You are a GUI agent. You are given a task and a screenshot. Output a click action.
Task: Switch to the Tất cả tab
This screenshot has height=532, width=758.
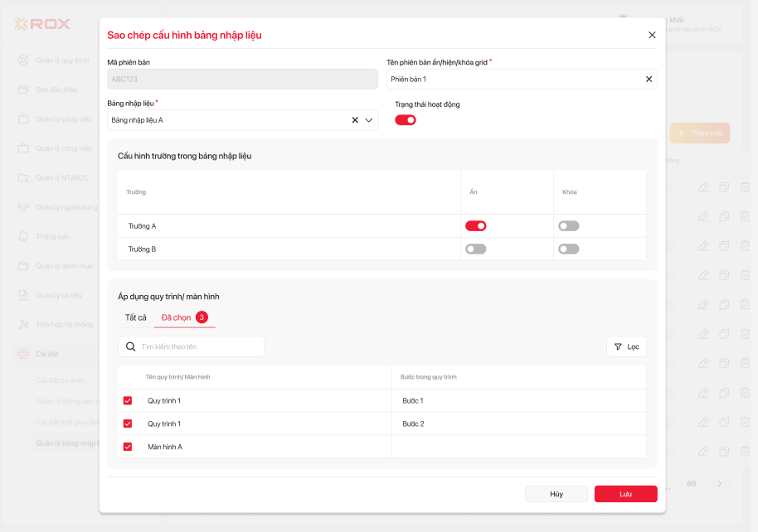coord(135,317)
